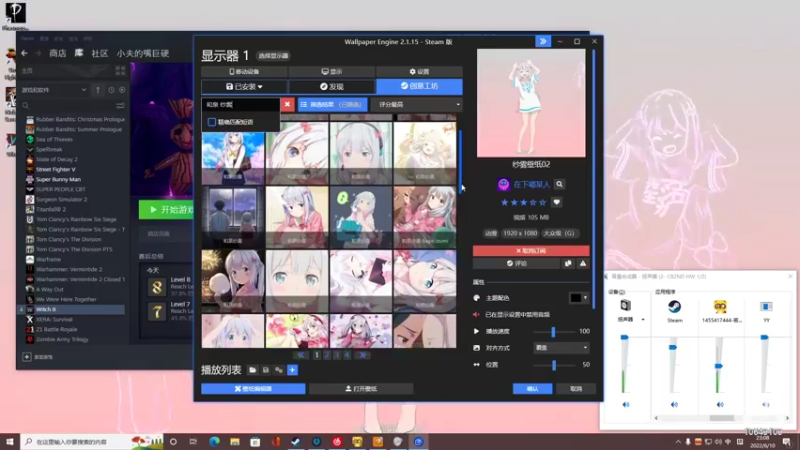The width and height of the screenshot is (800, 450).
Task: Expand the Wallpaper Engine double-chevron panel button
Action: pyautogui.click(x=543, y=41)
